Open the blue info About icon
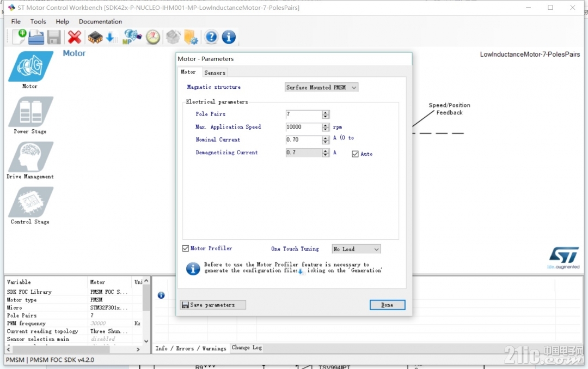The height and width of the screenshot is (369, 588). (x=229, y=37)
